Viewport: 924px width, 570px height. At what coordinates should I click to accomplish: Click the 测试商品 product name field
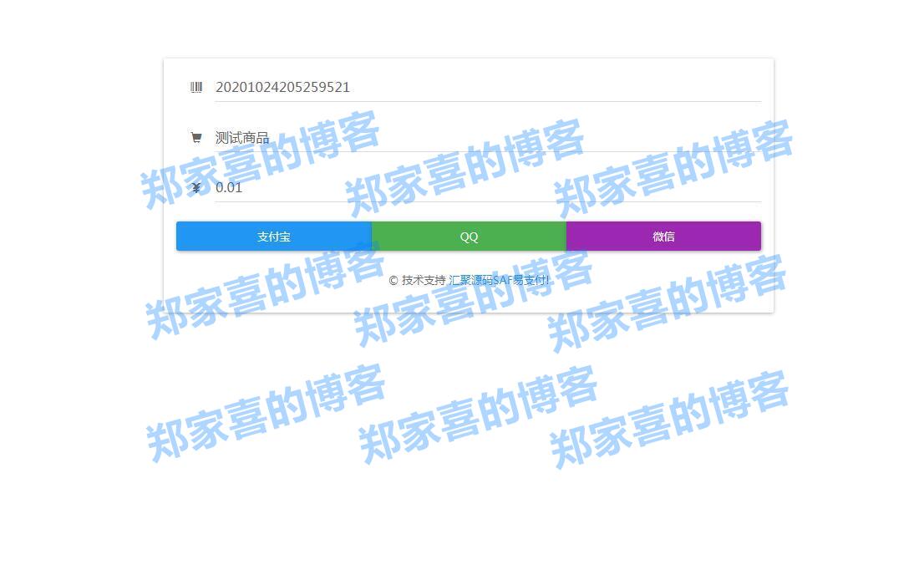[x=242, y=137]
